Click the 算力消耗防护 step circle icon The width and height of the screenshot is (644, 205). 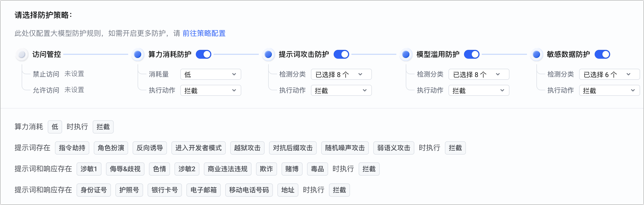[138, 54]
